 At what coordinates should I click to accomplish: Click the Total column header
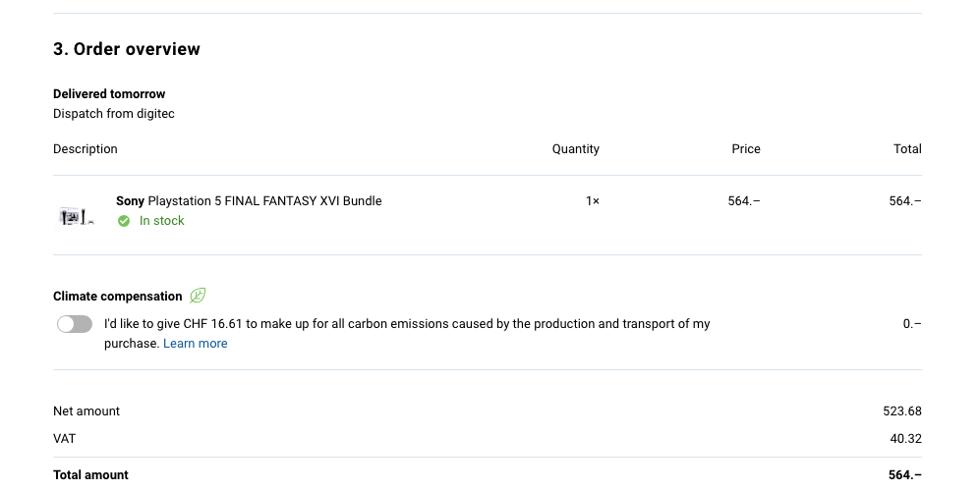(x=907, y=149)
